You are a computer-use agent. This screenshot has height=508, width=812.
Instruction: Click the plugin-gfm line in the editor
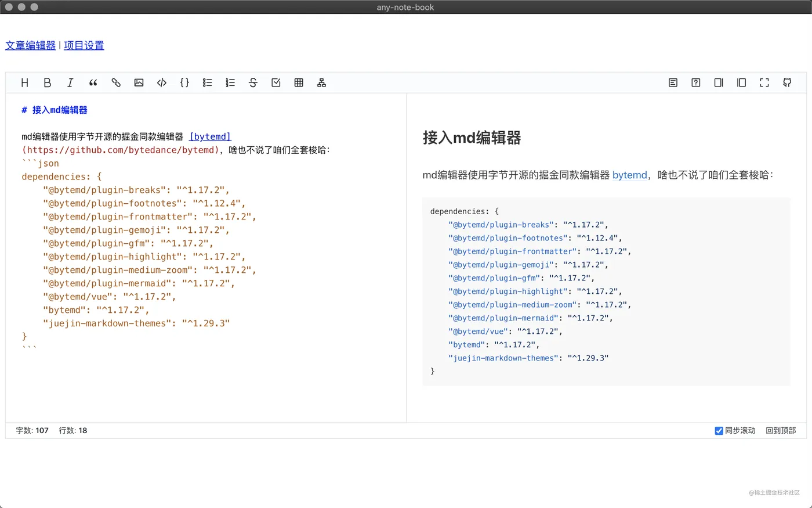[128, 243]
